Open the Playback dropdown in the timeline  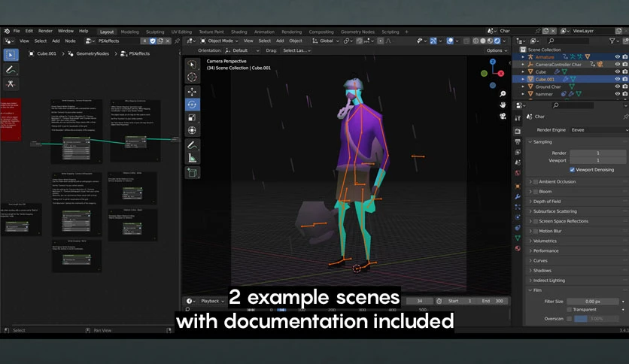tap(213, 301)
